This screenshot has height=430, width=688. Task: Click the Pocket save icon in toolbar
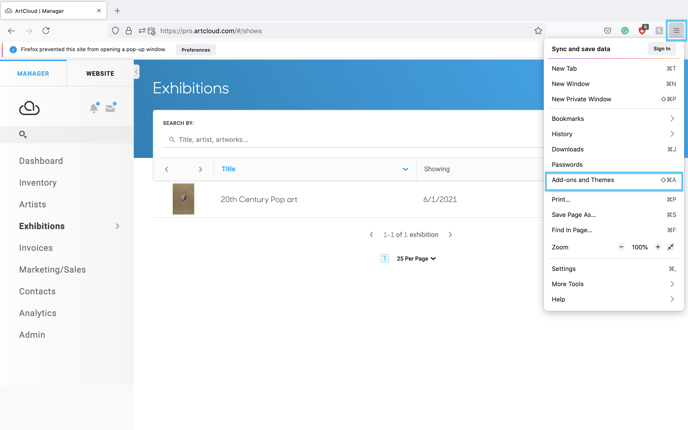click(608, 31)
